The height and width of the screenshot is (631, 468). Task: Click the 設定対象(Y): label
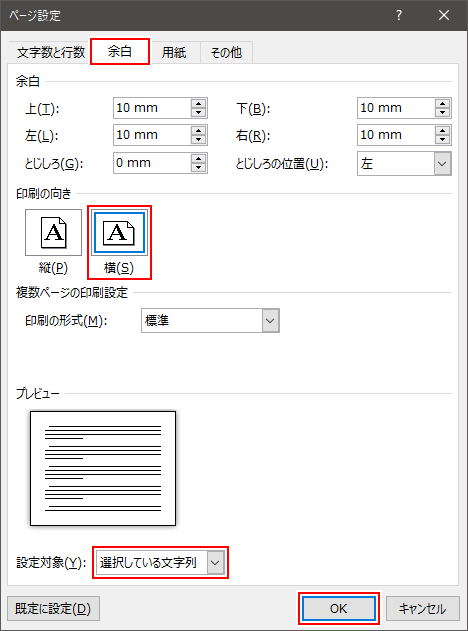[52, 562]
